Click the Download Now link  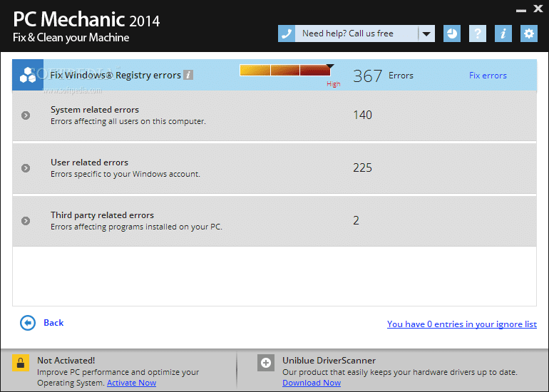point(312,383)
